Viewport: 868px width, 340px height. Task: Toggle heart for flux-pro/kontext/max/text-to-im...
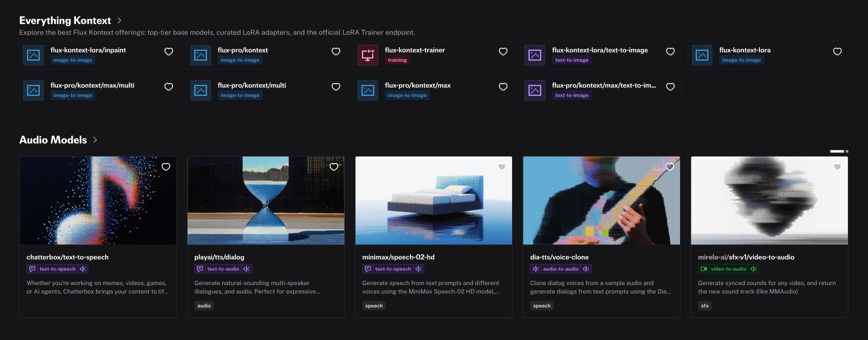pos(670,87)
